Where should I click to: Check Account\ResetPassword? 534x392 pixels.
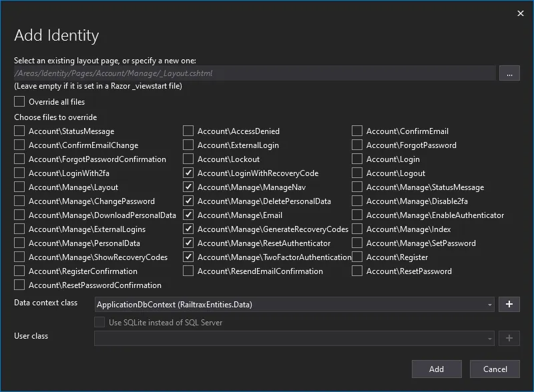click(x=357, y=271)
